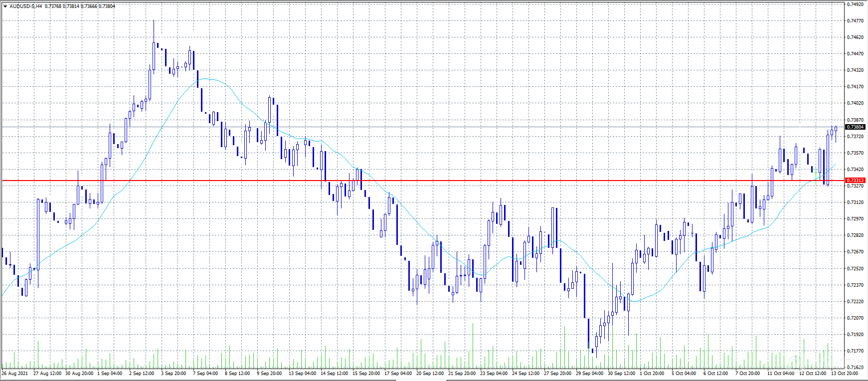Click the 0.74020 price scale label

tap(855, 103)
